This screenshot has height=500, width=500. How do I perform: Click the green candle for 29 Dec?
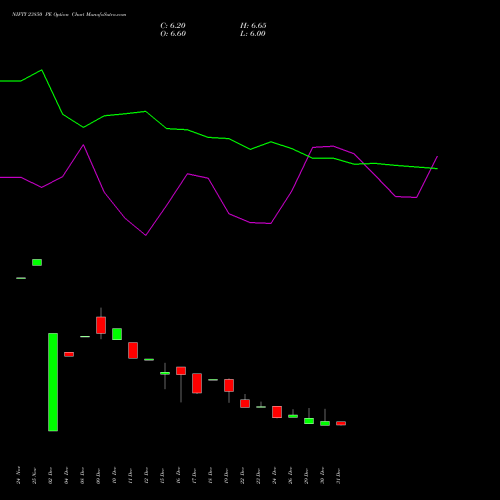(x=309, y=421)
